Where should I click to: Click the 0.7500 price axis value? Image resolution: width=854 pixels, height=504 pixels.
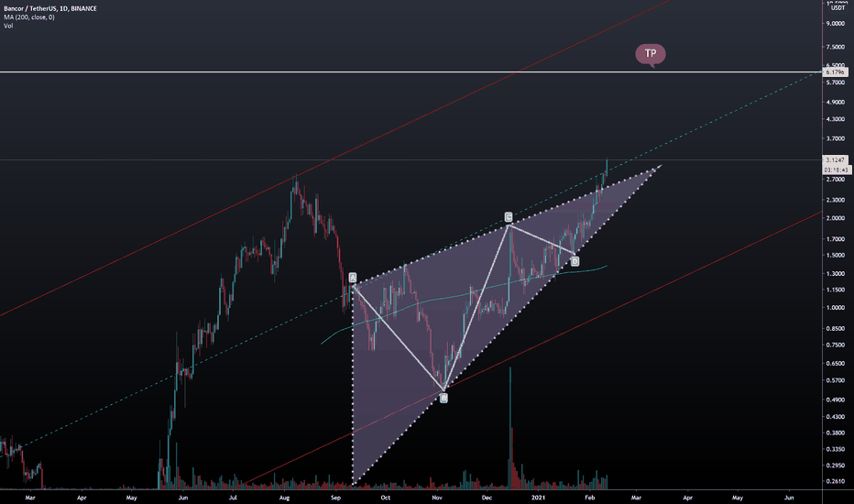pos(835,345)
